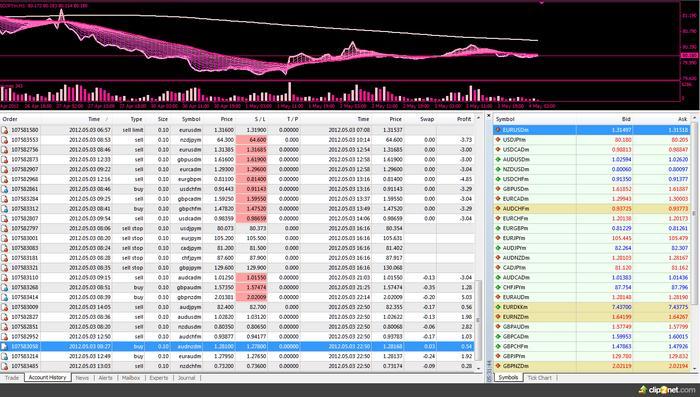Click the arrow icon beside EURDKKm
Image resolution: width=700 pixels, height=397 pixels.
click(x=498, y=307)
